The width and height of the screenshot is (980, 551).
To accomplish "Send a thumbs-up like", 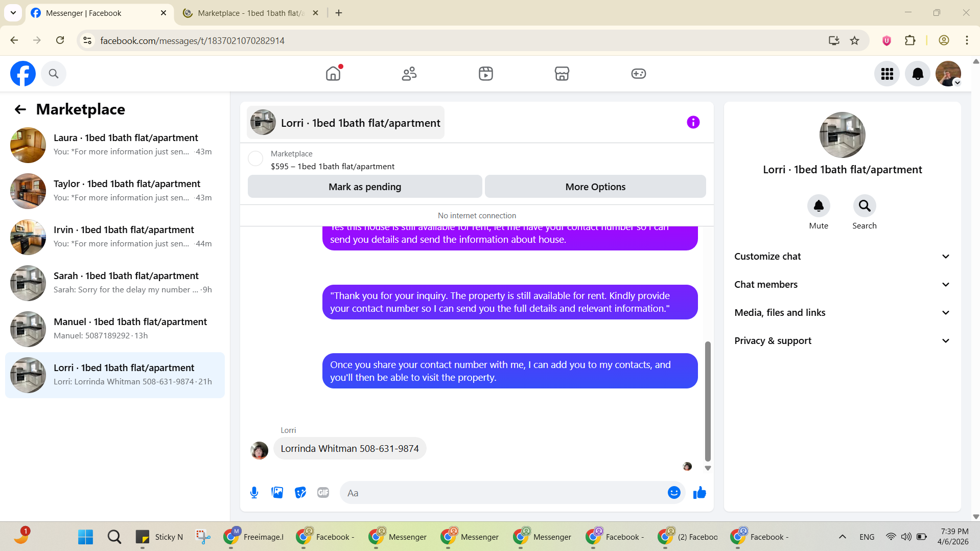I will (x=699, y=493).
